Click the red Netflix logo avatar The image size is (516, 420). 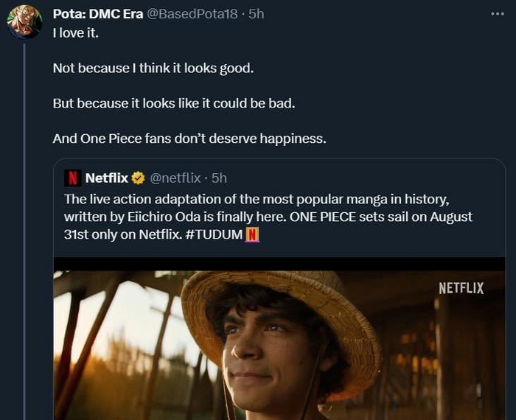pyautogui.click(x=73, y=178)
